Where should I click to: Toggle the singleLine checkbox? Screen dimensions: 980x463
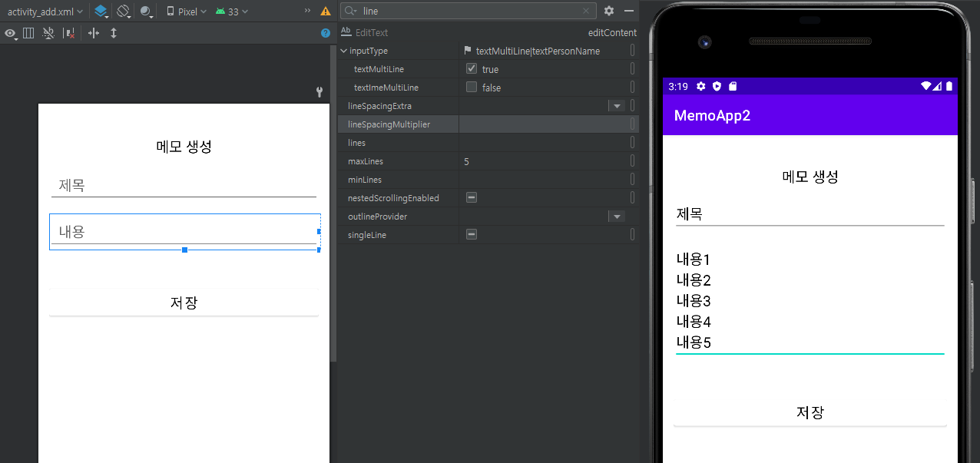tap(472, 234)
